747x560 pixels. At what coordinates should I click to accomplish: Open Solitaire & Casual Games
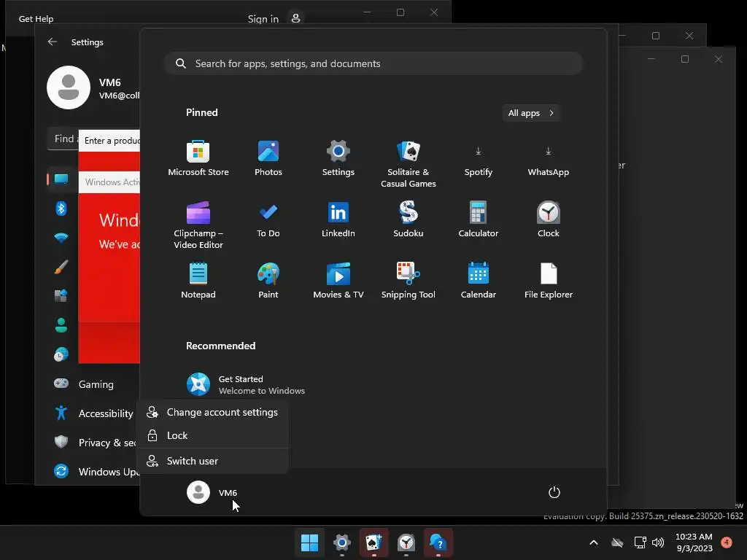pos(409,164)
